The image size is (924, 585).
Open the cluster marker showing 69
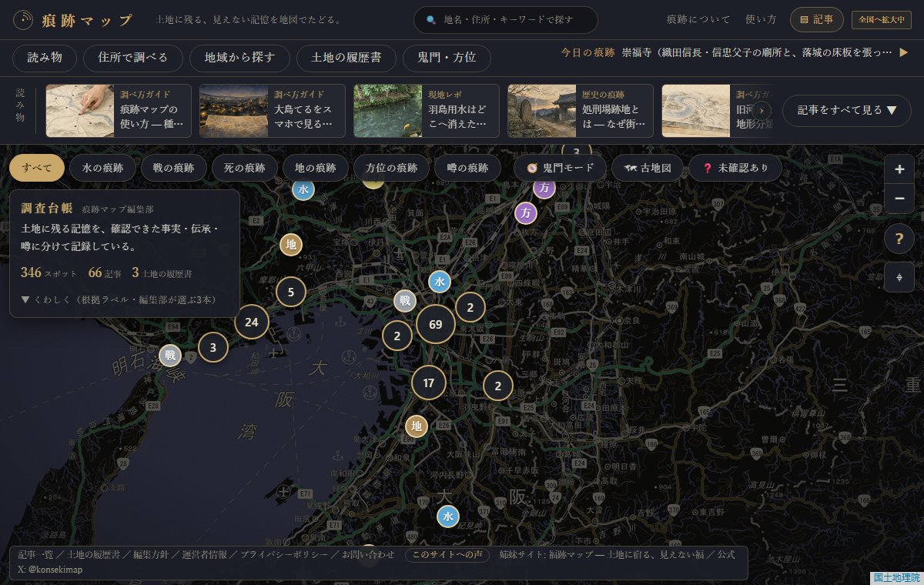pos(435,324)
